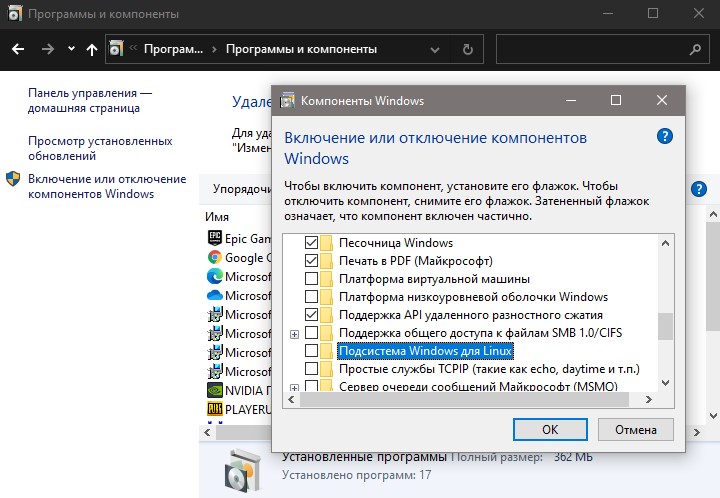Refresh the Programs and Components view
The height and width of the screenshot is (498, 720).
tap(468, 49)
